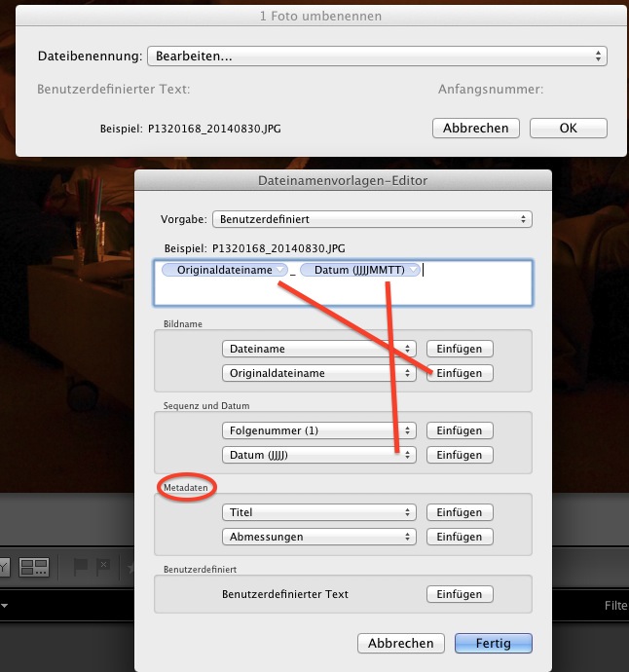Viewport: 629px width, 672px height.
Task: Expand the Folgenummer (1) dropdown
Action: pos(318,430)
